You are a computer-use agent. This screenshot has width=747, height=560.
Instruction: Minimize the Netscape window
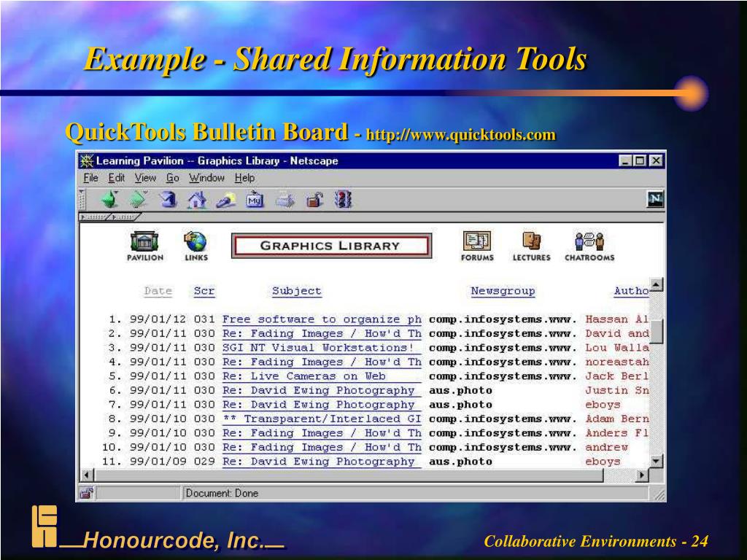(625, 161)
